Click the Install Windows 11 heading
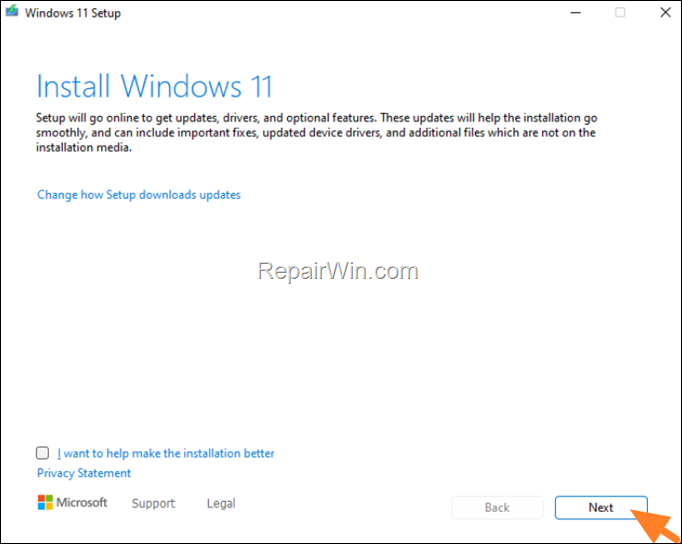682x544 pixels. (x=155, y=86)
